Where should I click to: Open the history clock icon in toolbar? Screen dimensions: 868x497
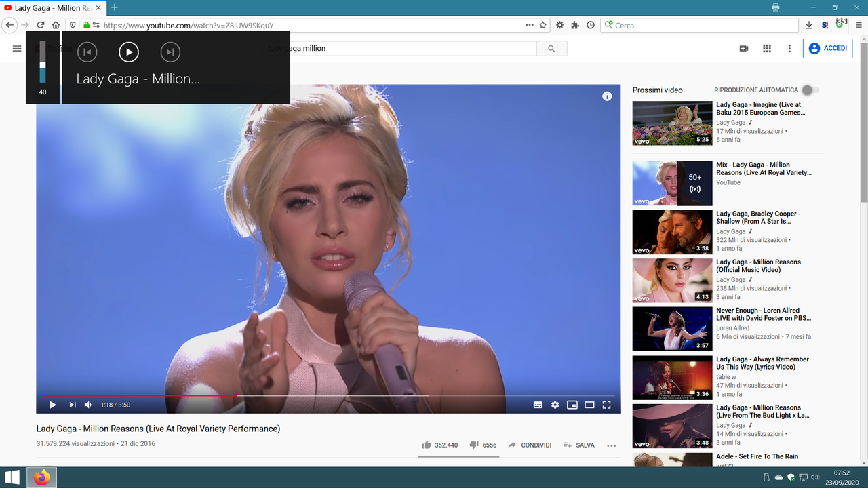(591, 25)
